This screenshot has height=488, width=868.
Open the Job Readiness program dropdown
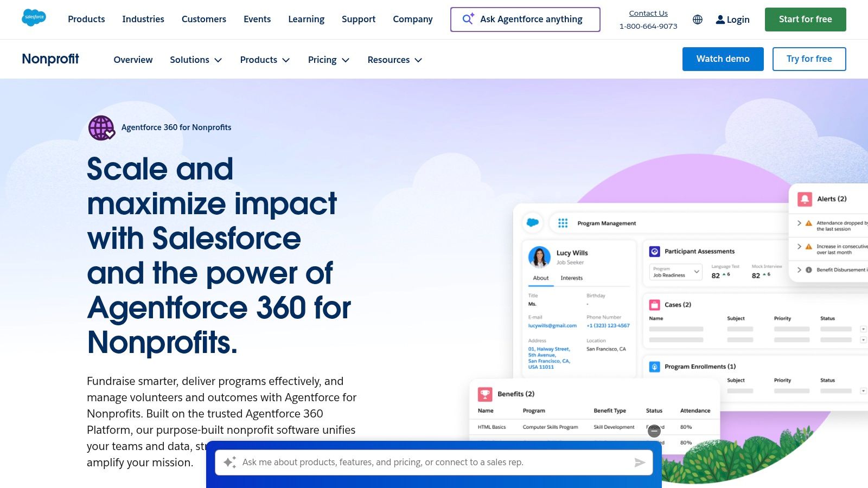click(x=697, y=272)
